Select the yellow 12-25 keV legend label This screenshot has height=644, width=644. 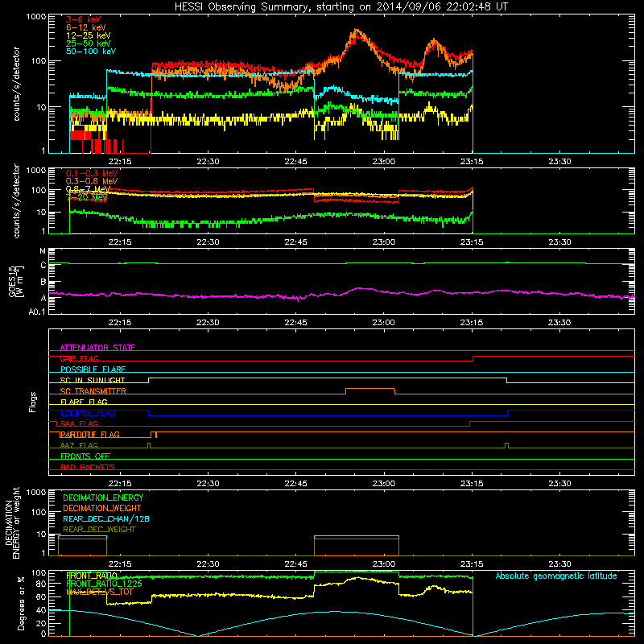click(89, 35)
